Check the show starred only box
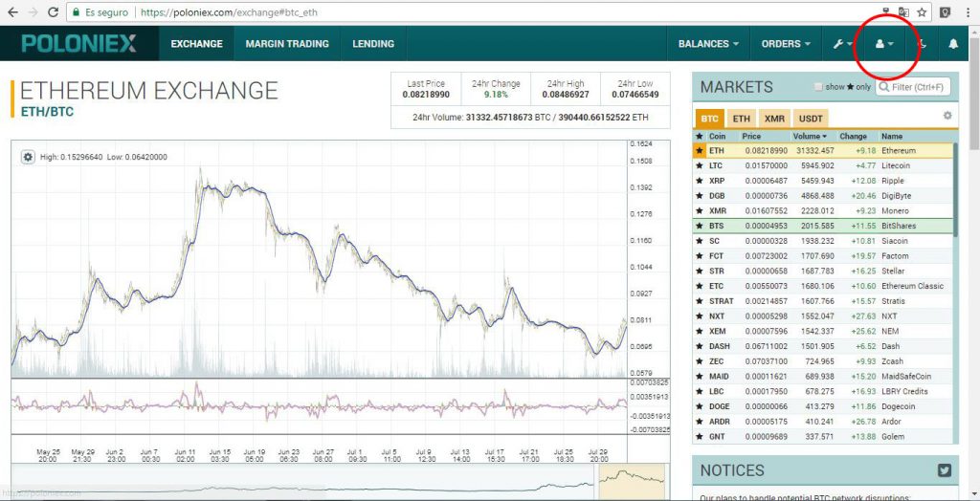 818,87
